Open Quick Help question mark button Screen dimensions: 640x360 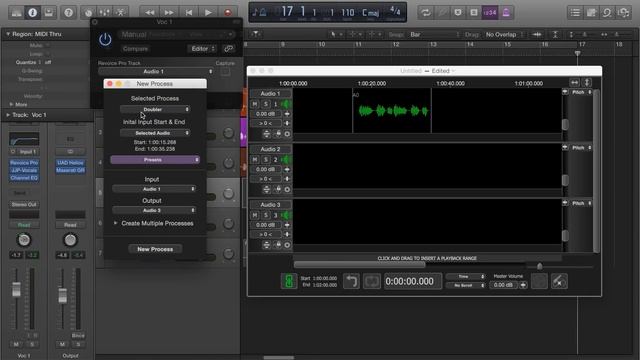(69, 13)
